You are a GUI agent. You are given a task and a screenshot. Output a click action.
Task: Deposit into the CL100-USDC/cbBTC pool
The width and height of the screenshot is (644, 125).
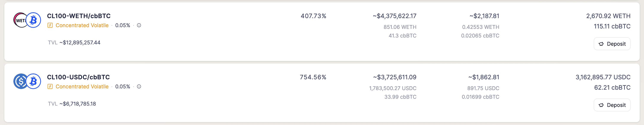point(612,105)
